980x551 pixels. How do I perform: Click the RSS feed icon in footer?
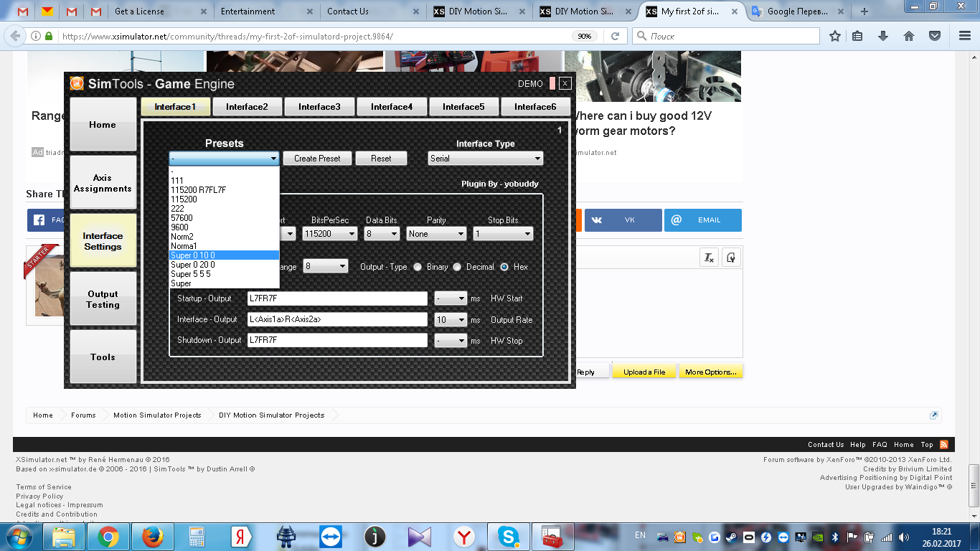click(x=944, y=444)
